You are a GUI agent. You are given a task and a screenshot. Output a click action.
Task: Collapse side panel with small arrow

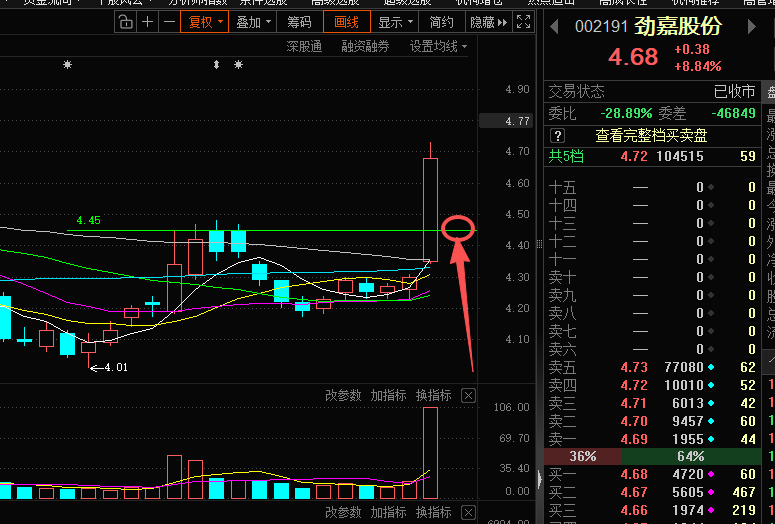(540, 479)
